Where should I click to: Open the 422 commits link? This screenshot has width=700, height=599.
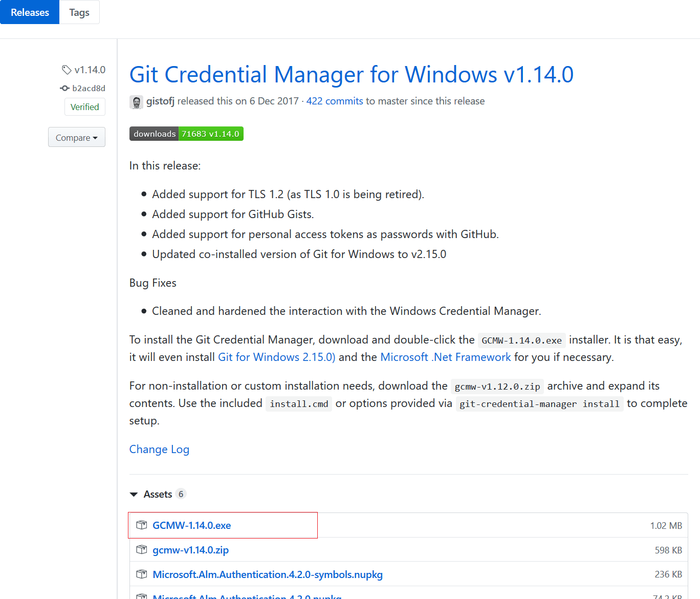[x=335, y=101]
